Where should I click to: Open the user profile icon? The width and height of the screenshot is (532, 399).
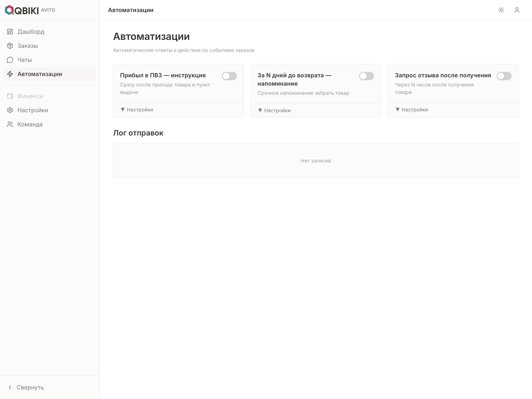517,10
